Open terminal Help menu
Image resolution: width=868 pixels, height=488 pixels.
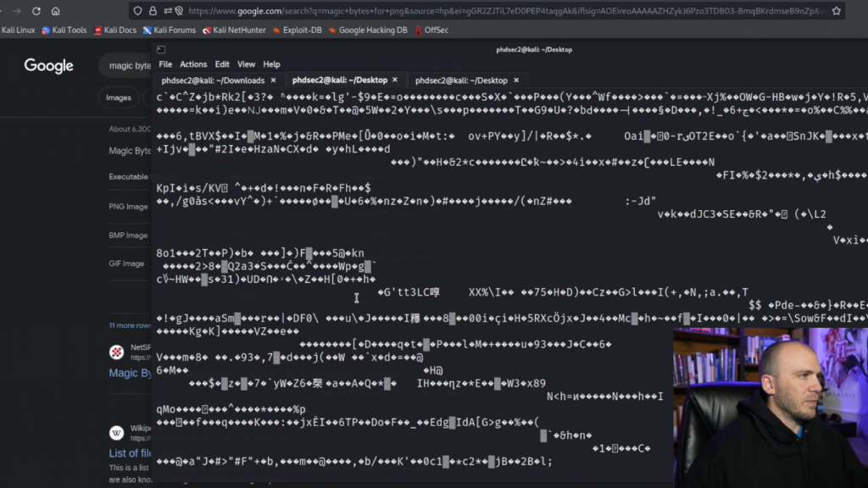click(271, 64)
